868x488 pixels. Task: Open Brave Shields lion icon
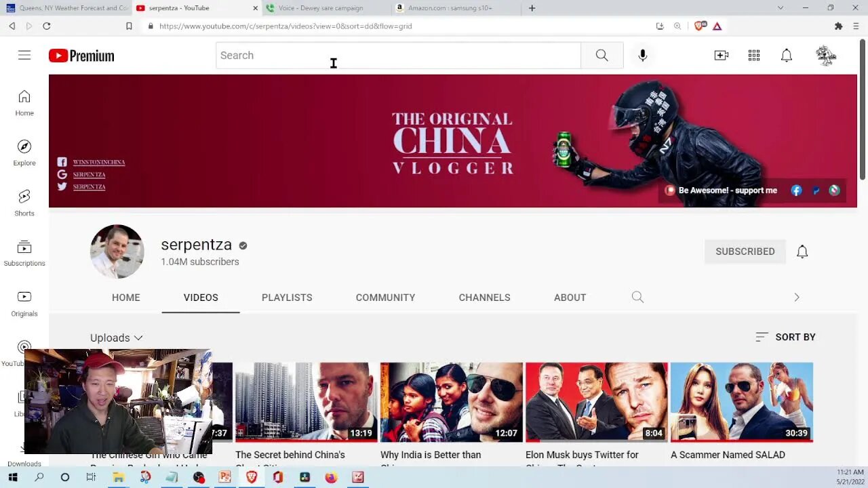(x=700, y=26)
